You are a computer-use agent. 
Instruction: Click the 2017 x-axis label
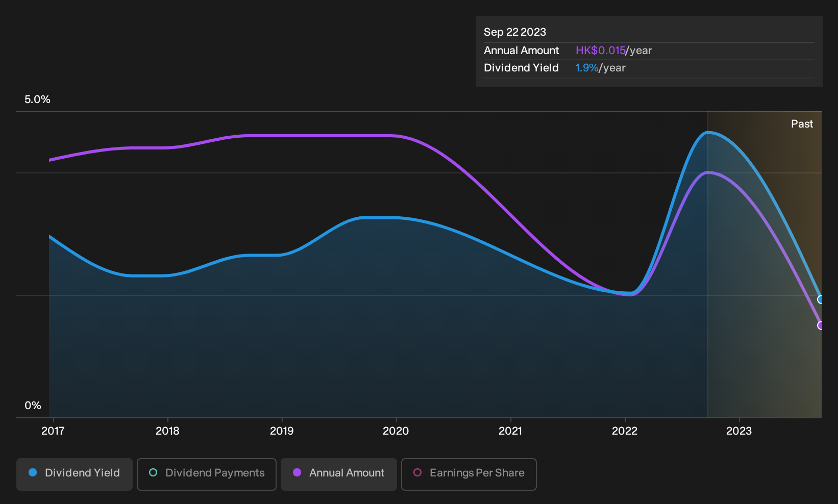(53, 431)
